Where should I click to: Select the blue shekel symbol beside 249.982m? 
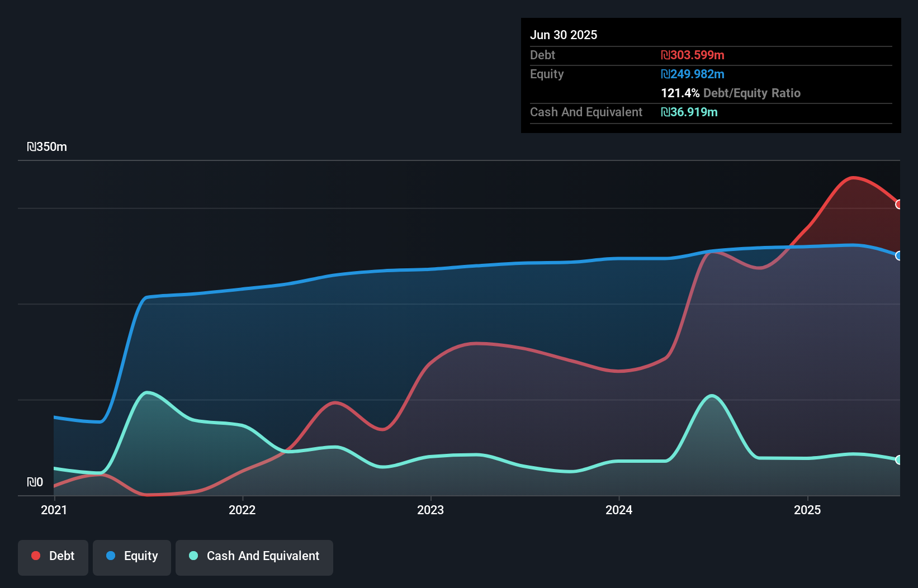(665, 74)
